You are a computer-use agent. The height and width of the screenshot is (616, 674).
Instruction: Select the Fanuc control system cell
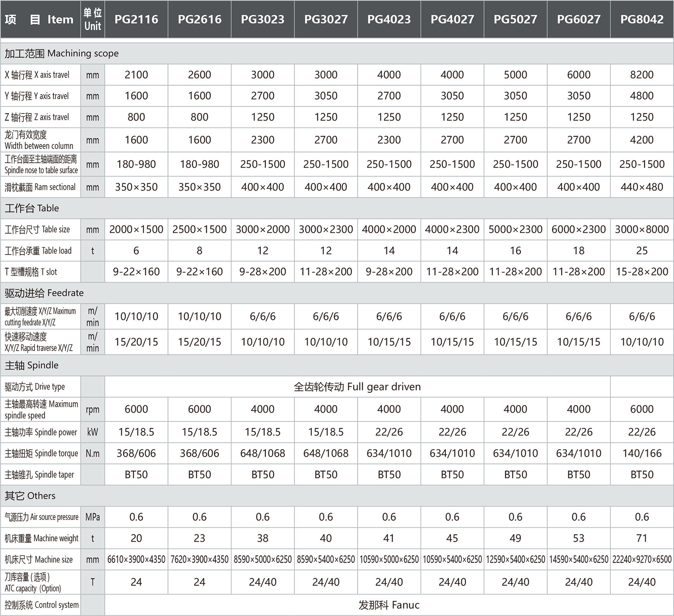coord(389,605)
